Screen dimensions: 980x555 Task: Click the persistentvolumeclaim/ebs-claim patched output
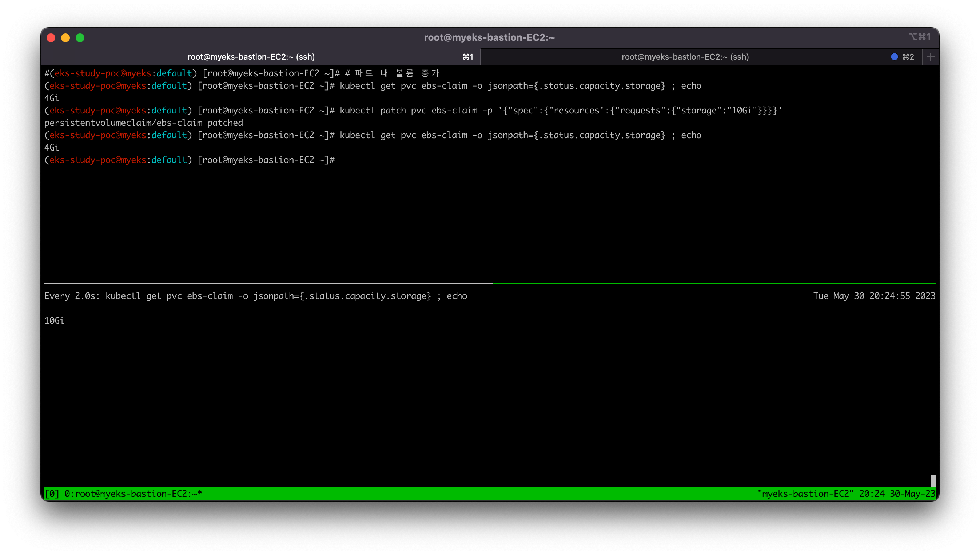pyautogui.click(x=144, y=123)
